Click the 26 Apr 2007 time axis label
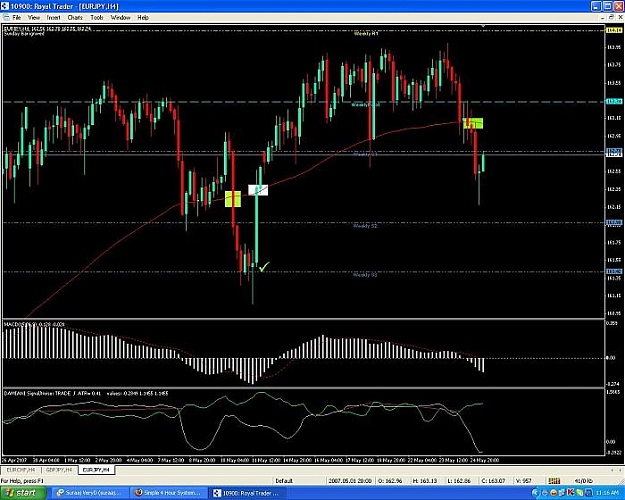The width and height of the screenshot is (625, 500). tap(14, 460)
